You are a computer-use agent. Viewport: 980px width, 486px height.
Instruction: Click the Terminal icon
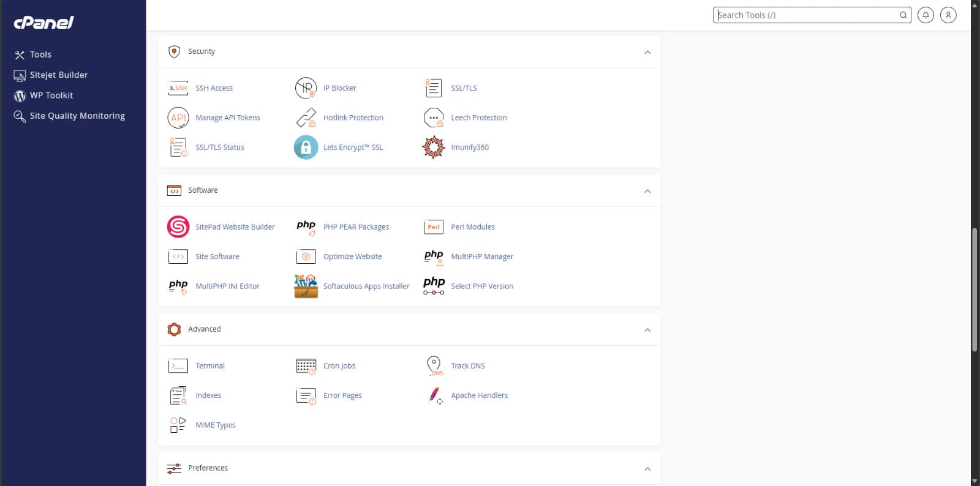[x=178, y=366]
